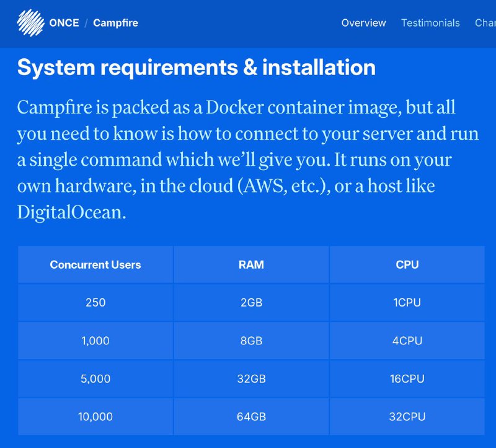The image size is (496, 448).
Task: Click the word 'DigitalOcean.' in the paragraph
Action: [72, 212]
